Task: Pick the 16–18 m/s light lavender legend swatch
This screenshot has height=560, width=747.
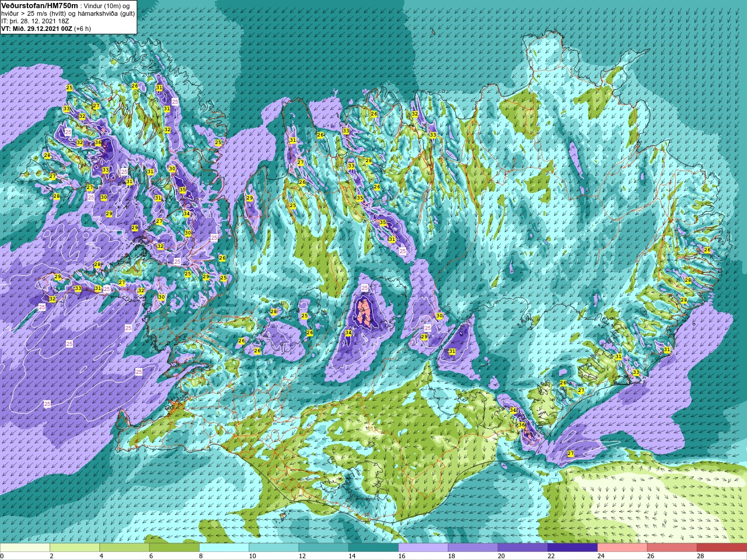Action: [423, 548]
